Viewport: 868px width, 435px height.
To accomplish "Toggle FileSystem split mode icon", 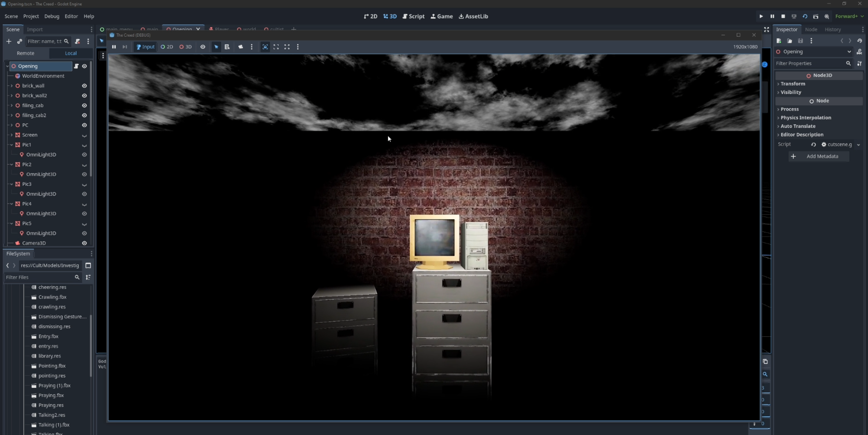I will (88, 265).
